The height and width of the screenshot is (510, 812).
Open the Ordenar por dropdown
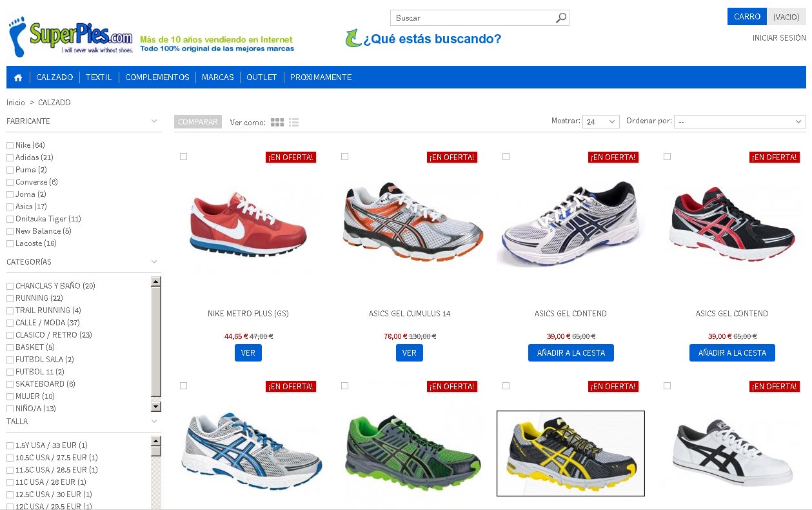coord(740,121)
